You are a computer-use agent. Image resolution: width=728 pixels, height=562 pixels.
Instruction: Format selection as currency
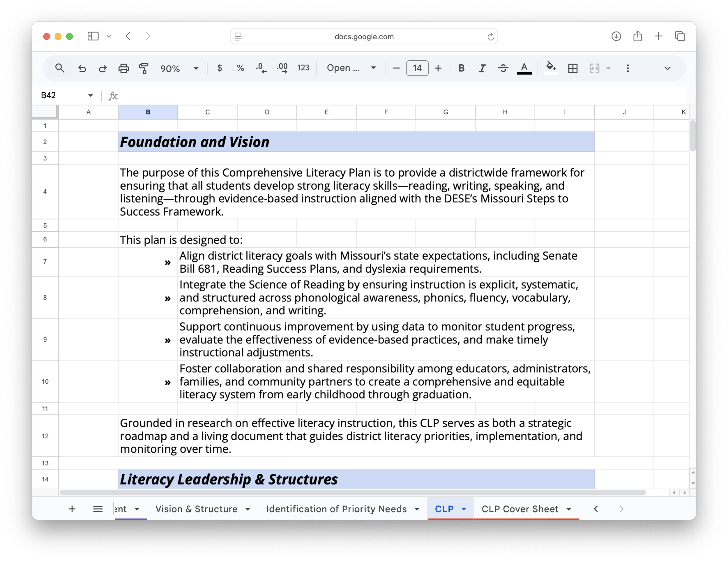tap(219, 68)
